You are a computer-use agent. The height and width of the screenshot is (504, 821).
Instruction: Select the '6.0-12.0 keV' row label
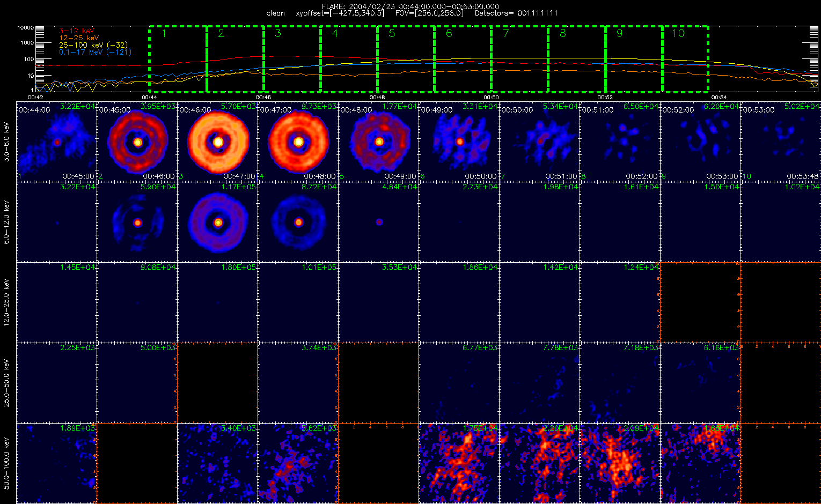coord(6,222)
